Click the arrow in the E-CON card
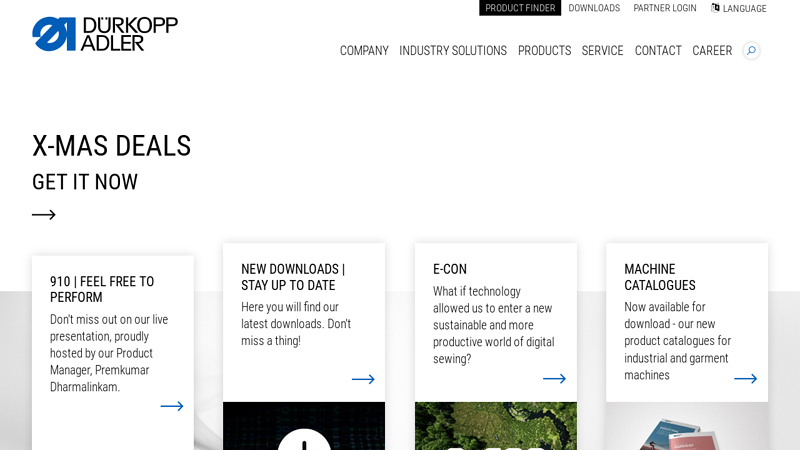Image resolution: width=800 pixels, height=450 pixels. tap(554, 379)
